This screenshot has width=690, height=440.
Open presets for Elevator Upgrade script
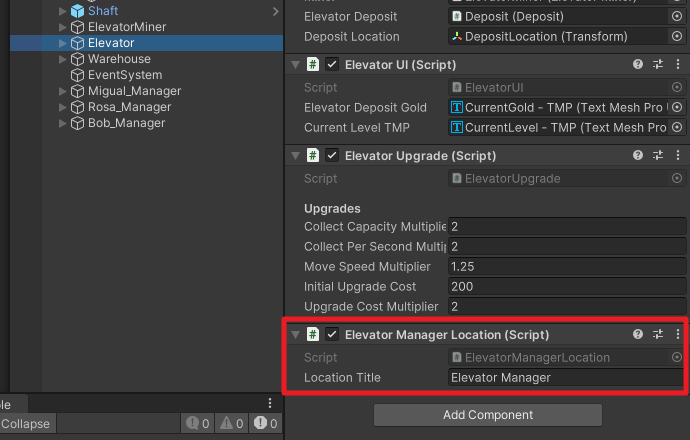pyautogui.click(x=658, y=155)
